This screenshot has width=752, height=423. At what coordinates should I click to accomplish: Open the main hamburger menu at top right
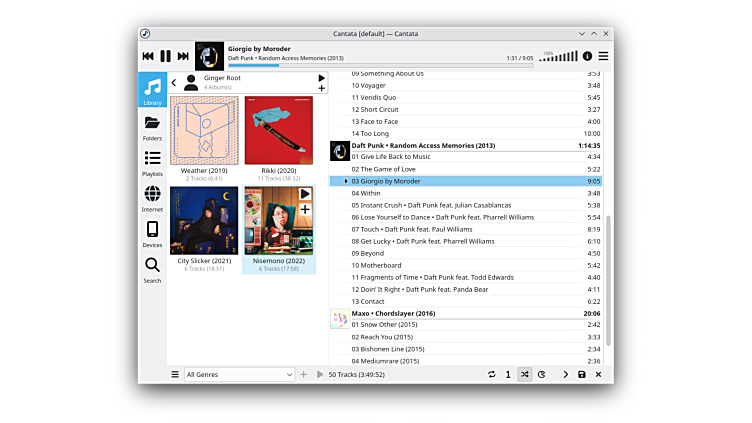coord(603,57)
